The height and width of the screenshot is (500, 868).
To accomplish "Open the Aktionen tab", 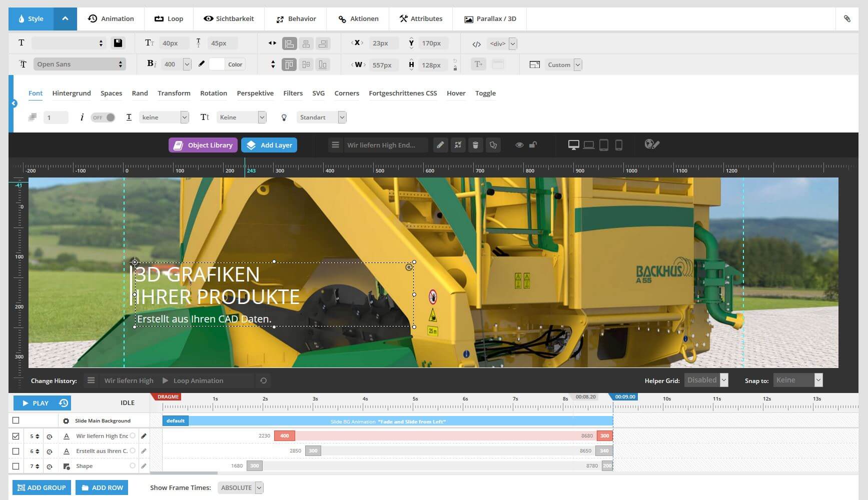I will [358, 18].
